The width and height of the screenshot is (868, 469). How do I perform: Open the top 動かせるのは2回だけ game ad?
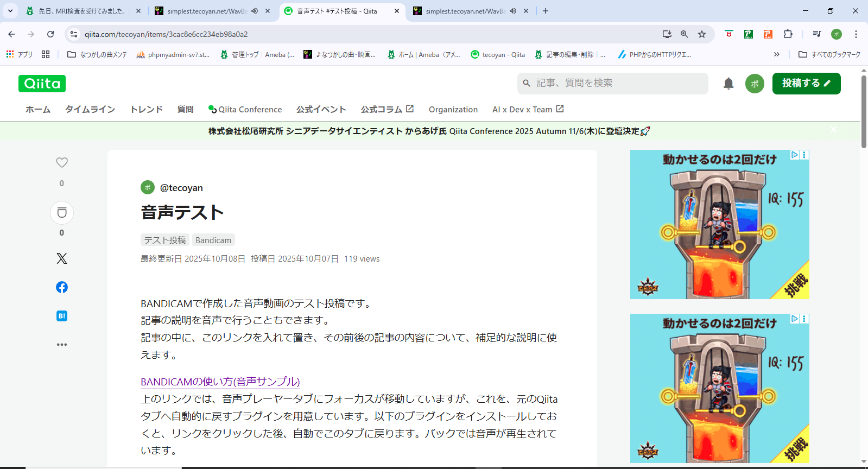click(720, 225)
